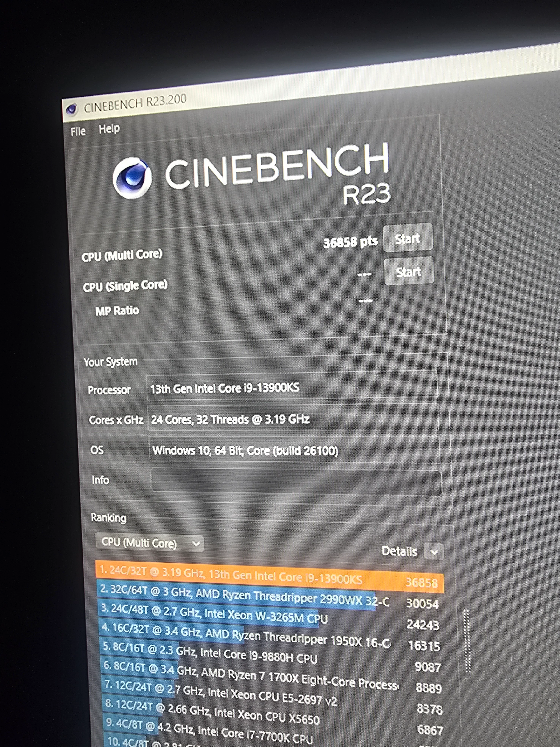Click the Details label in Ranking
Screen dimensions: 560x747
[x=399, y=551]
